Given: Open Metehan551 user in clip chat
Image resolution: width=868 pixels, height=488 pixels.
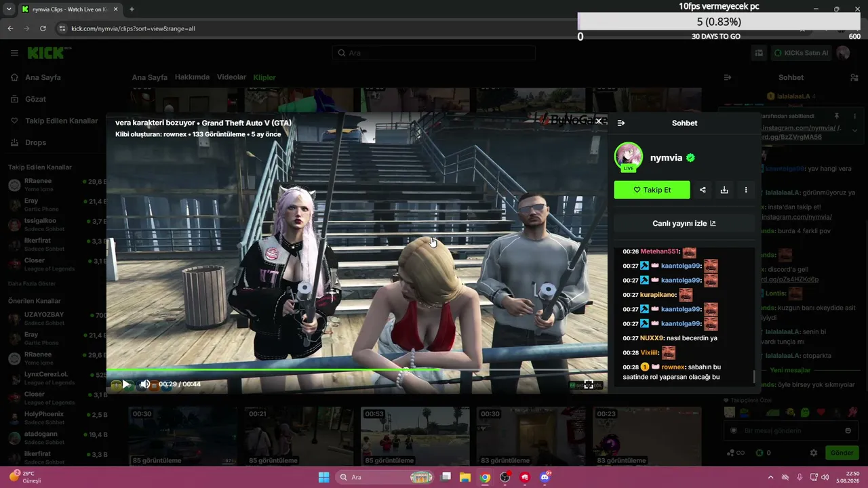Looking at the screenshot, I should [x=659, y=251].
